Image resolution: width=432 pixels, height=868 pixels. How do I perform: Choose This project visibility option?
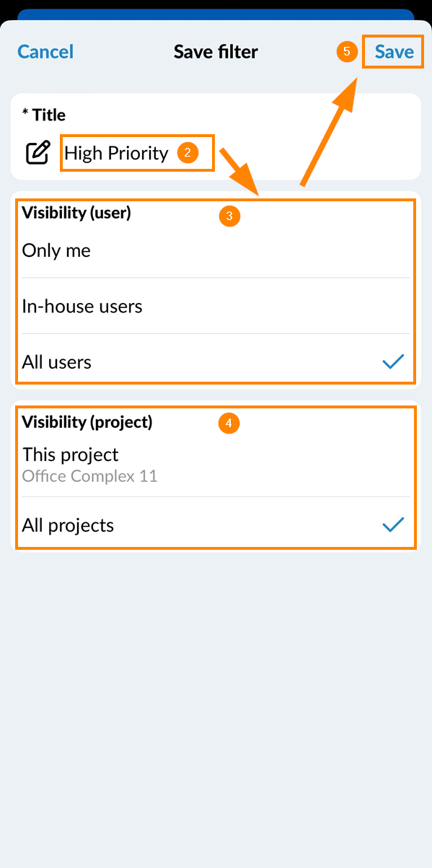point(216,465)
